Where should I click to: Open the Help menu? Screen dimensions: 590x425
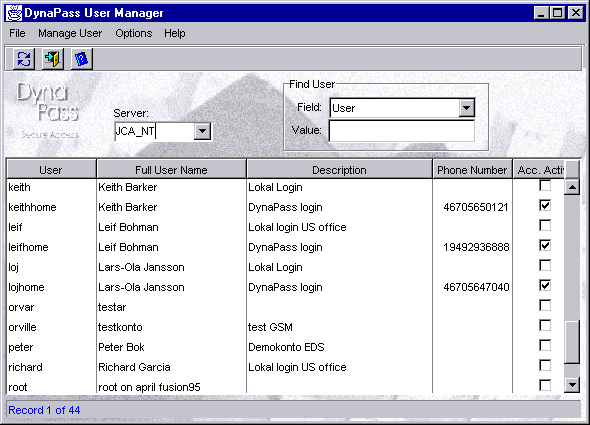pos(175,34)
